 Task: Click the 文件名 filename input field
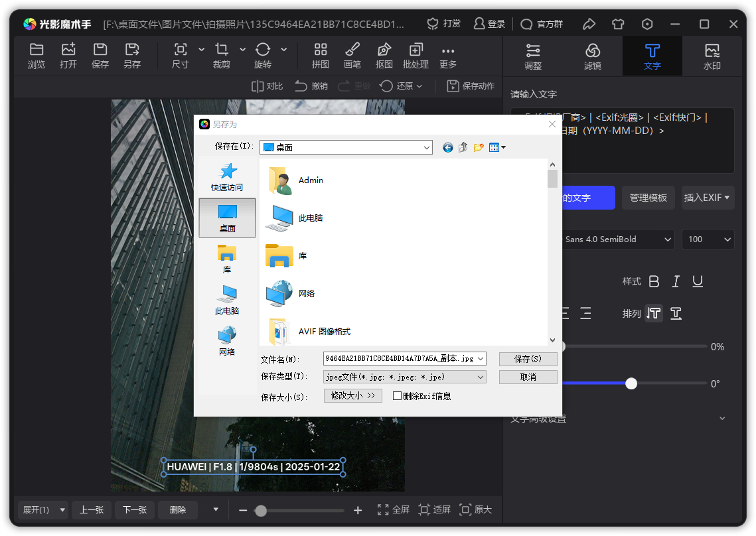(x=400, y=359)
